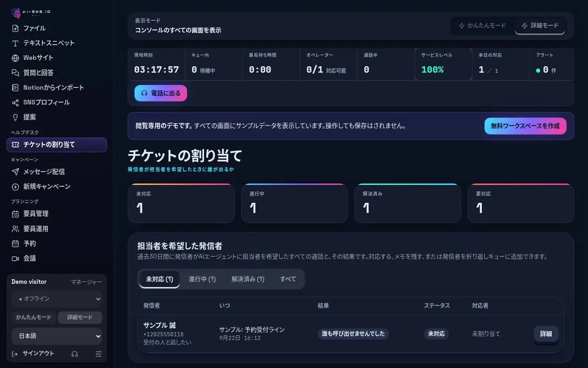The width and height of the screenshot is (588, 368).
Task: Select the 進行中 (1) tab
Action: point(202,279)
